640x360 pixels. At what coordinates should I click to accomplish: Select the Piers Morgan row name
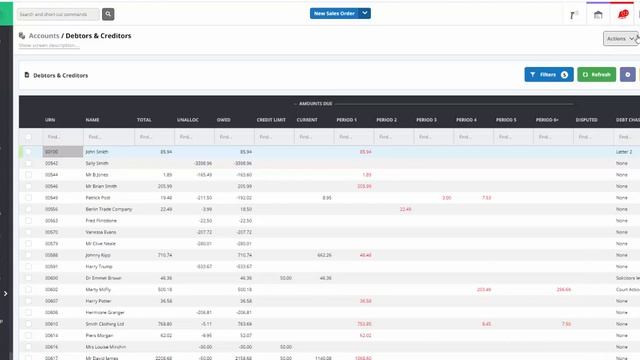pyautogui.click(x=99, y=336)
